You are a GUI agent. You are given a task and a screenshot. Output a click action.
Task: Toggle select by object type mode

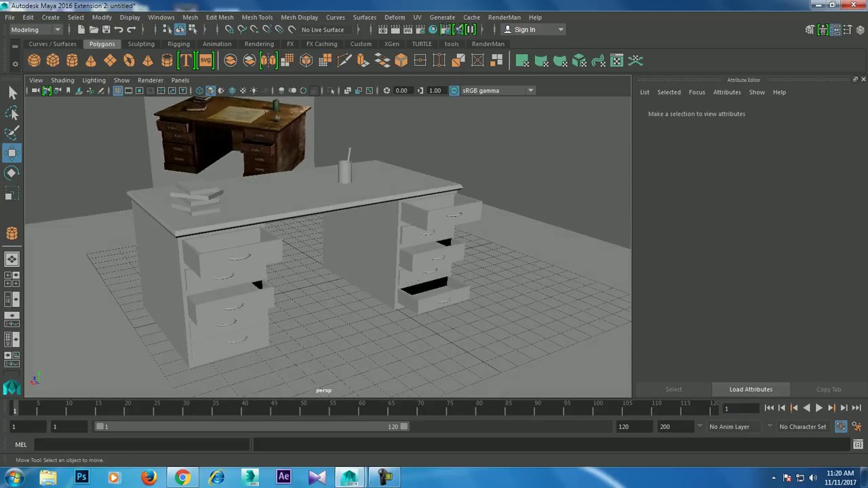coord(180,30)
